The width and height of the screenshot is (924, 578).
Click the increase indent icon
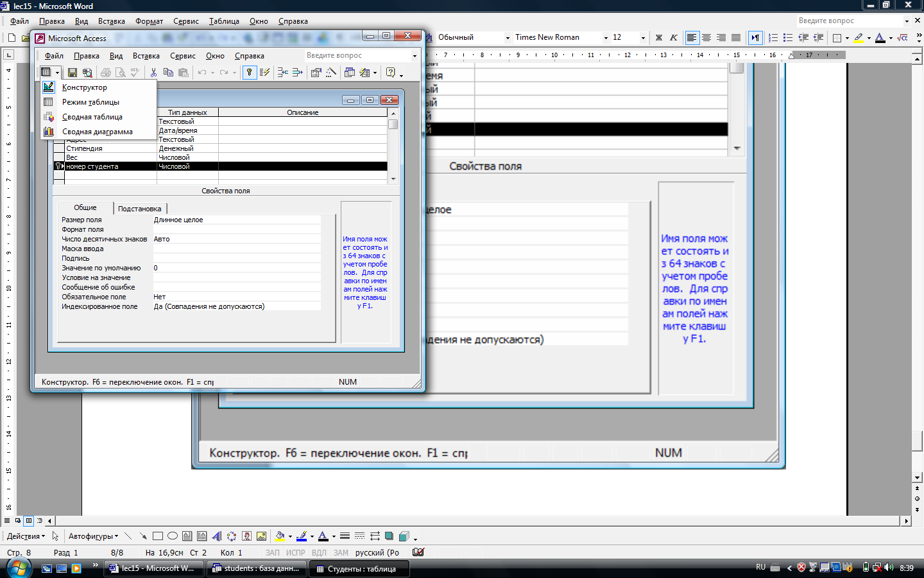818,38
